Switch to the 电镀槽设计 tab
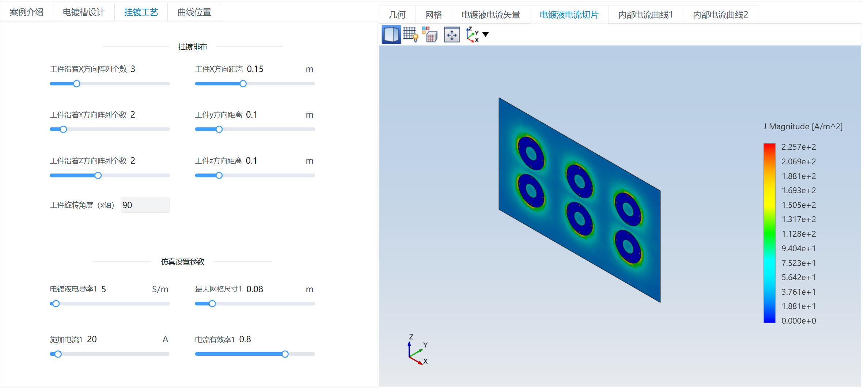Screen dimensions: 868x389 pos(84,12)
